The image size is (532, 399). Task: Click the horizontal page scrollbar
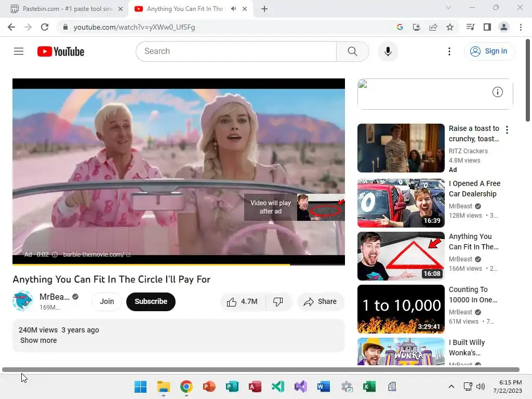click(261, 369)
